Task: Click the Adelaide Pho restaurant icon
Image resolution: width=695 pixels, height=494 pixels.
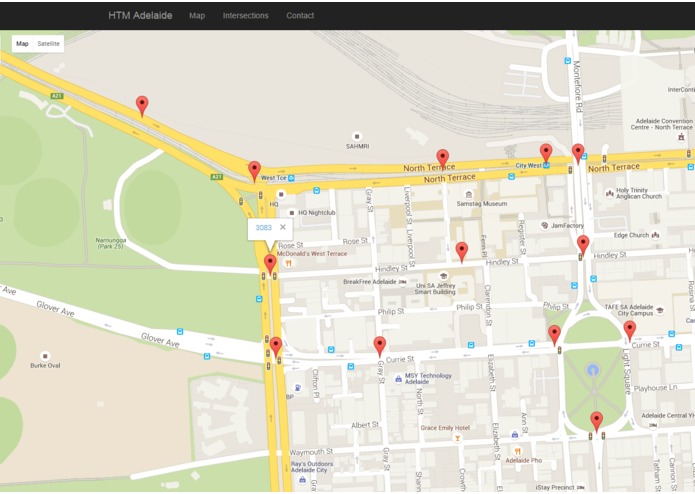Action: (x=517, y=451)
